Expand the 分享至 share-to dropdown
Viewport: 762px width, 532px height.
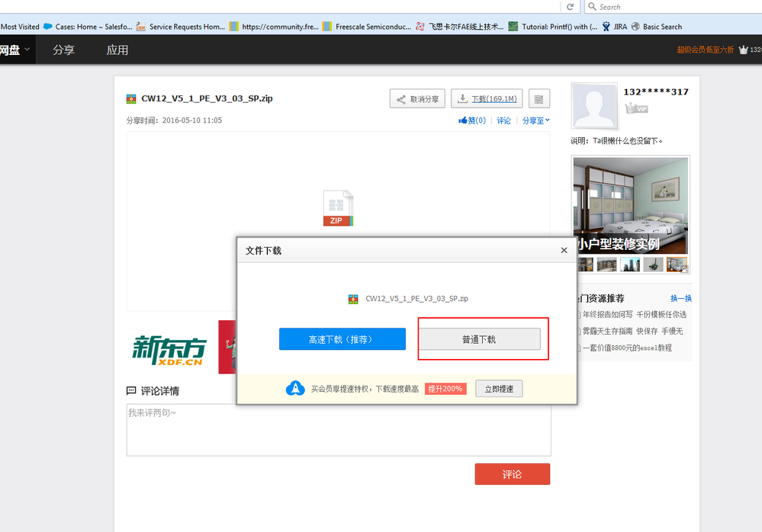coord(536,120)
